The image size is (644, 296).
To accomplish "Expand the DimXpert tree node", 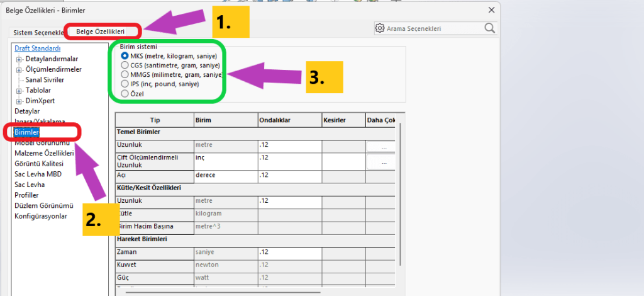I will point(19,101).
